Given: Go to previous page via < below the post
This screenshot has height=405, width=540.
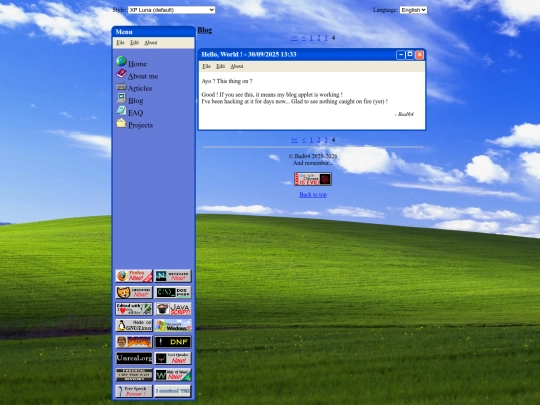Looking at the screenshot, I should [x=303, y=140].
